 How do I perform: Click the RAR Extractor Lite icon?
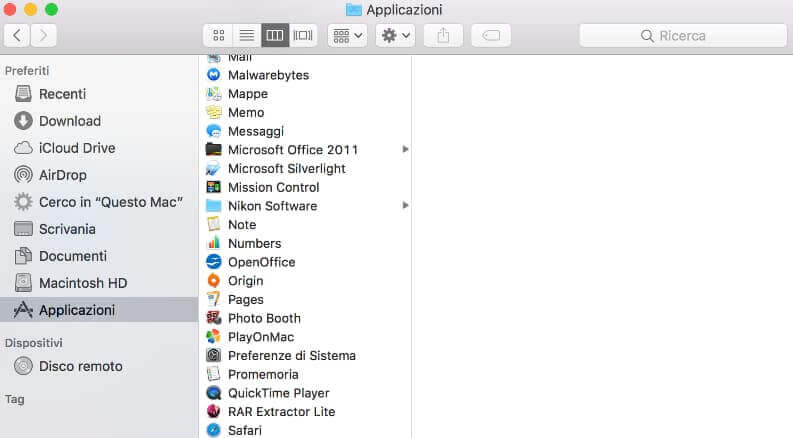214,412
